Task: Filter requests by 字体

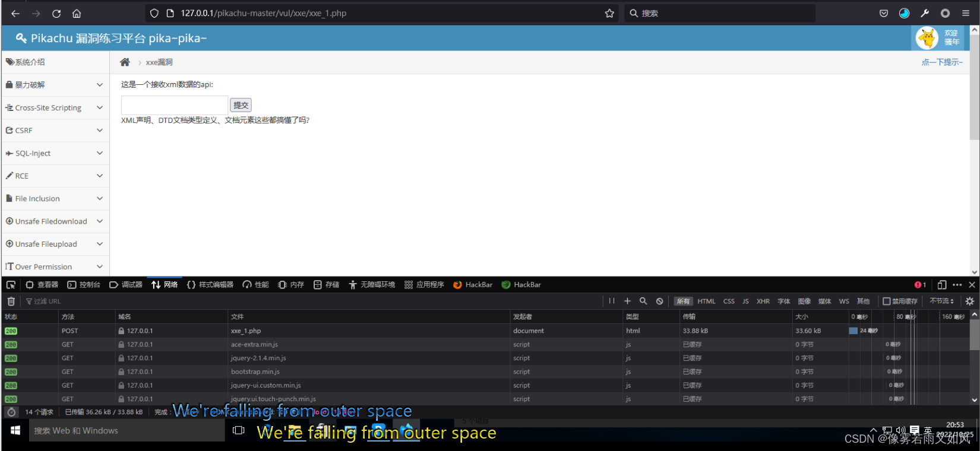Action: [x=784, y=301]
